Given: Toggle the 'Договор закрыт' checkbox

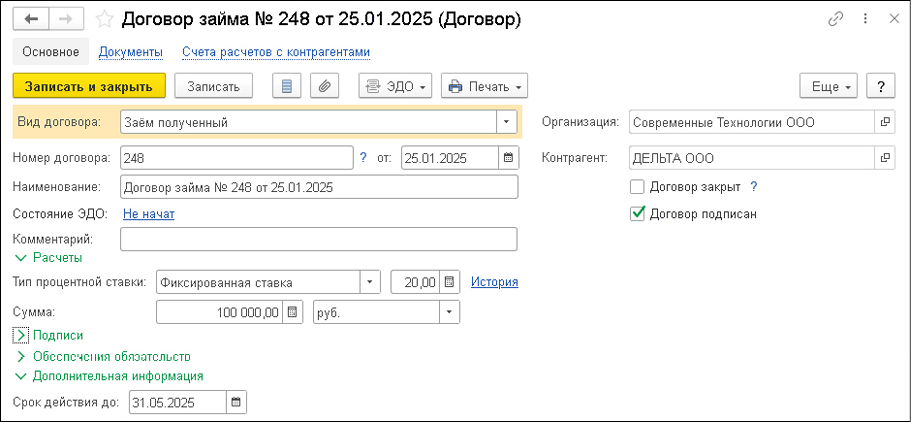Looking at the screenshot, I should 637,186.
